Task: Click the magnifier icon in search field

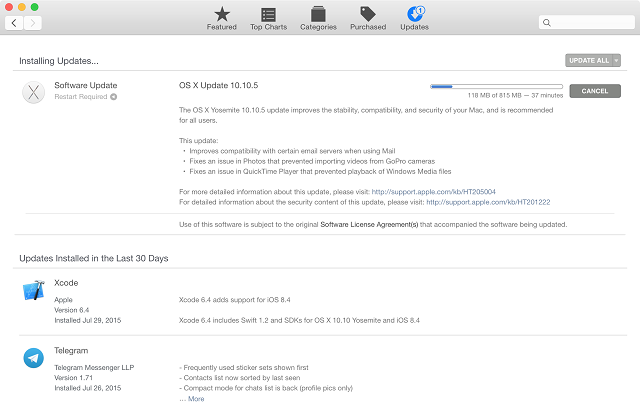Action: pyautogui.click(x=547, y=23)
